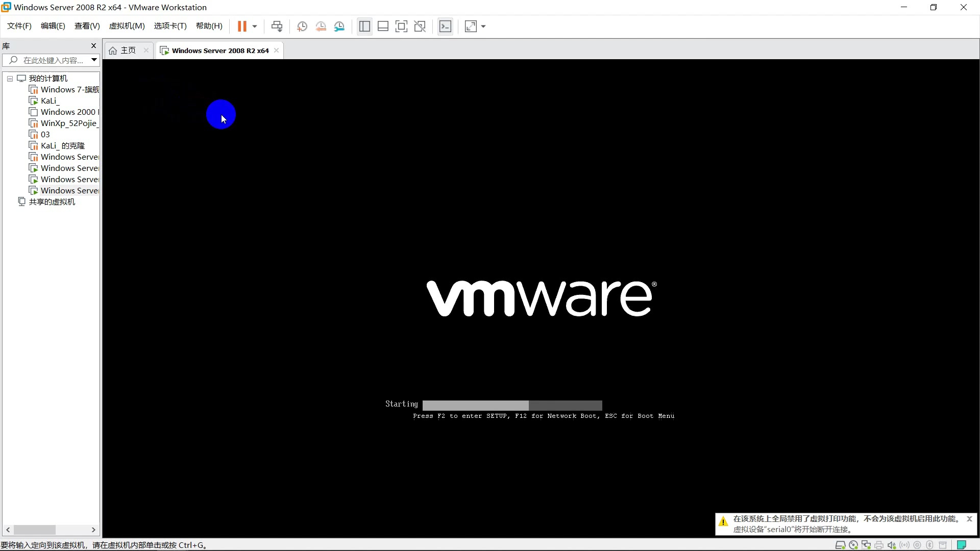The height and width of the screenshot is (551, 980).
Task: Select the KaLi_ 的克隆 virtual machine
Action: [x=57, y=146]
